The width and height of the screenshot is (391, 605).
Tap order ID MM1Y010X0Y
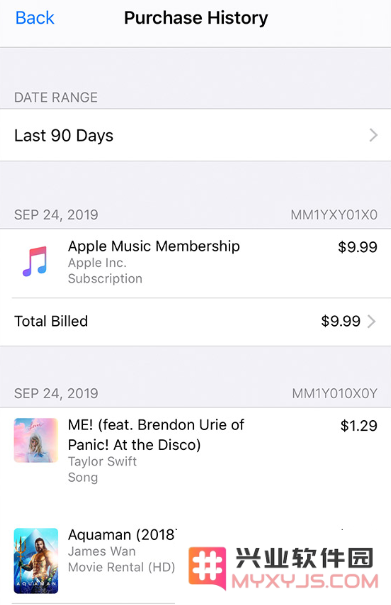tap(334, 394)
